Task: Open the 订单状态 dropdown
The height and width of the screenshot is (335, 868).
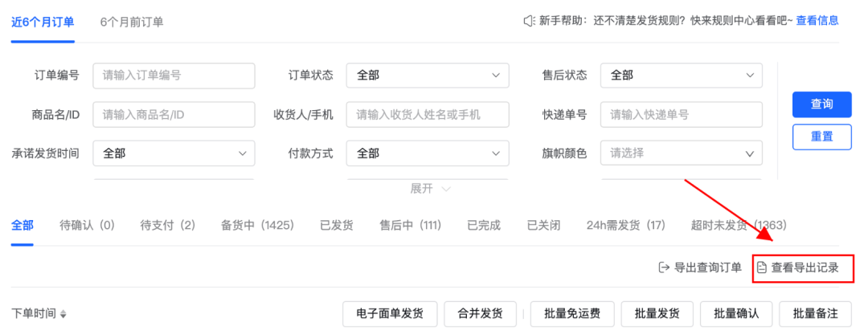Action: tap(428, 76)
